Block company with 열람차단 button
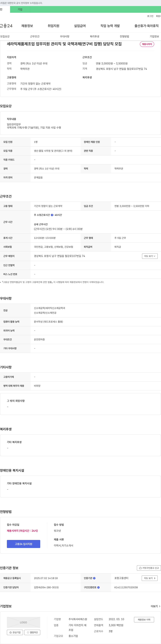The image size is (161, 644). tap(32, 632)
